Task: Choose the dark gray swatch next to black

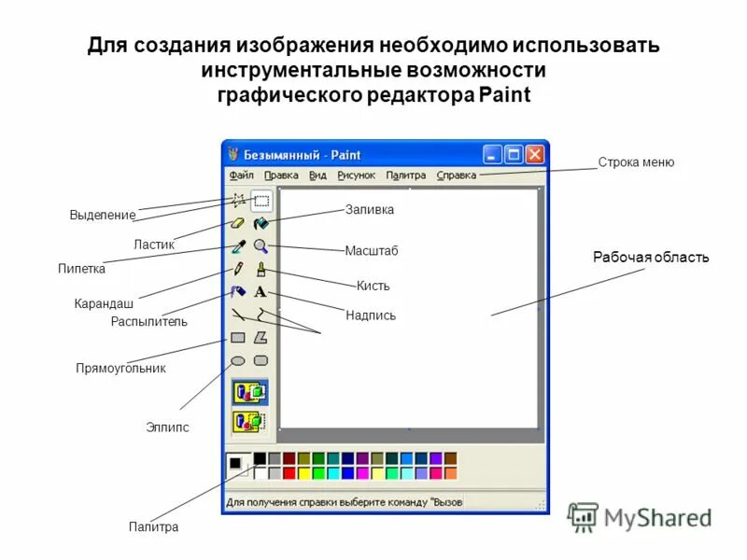Action: (x=275, y=458)
